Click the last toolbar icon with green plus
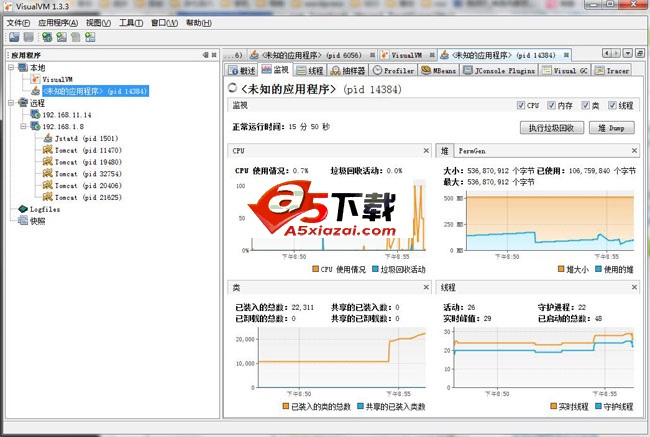Image resolution: width=650 pixels, height=437 pixels. click(x=90, y=37)
